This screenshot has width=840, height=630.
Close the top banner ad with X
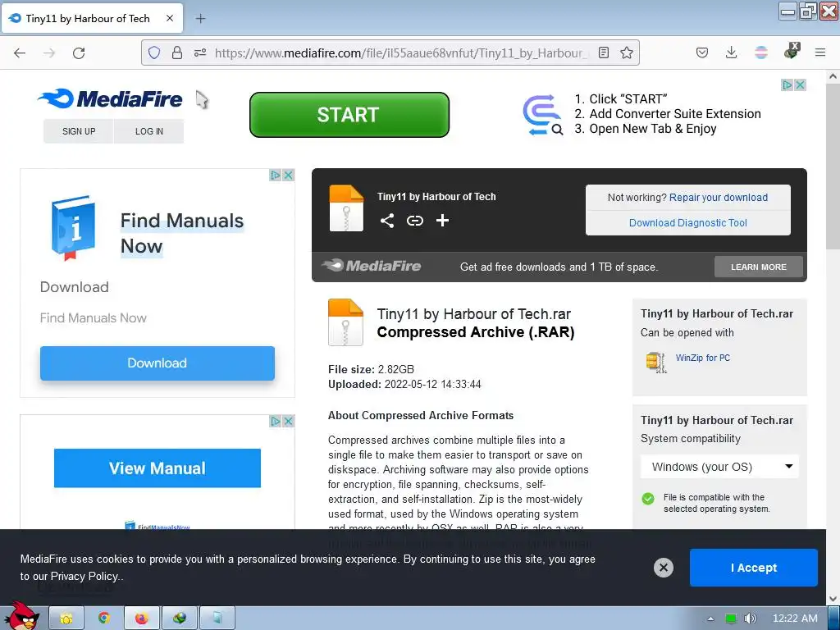tap(801, 84)
